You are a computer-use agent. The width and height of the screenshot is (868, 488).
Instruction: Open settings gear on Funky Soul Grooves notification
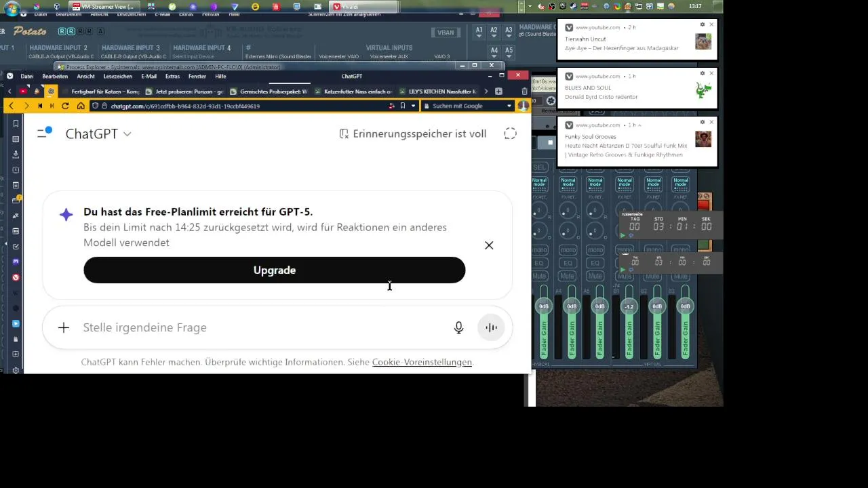(703, 122)
